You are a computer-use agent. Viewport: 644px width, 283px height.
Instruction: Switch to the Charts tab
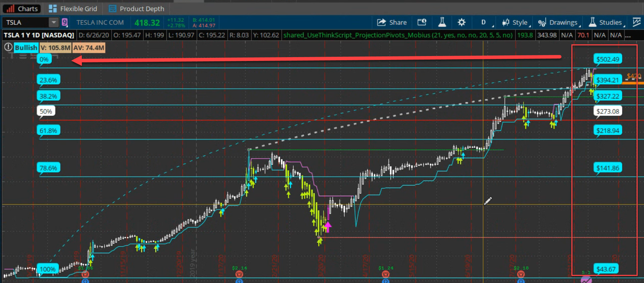[23, 9]
